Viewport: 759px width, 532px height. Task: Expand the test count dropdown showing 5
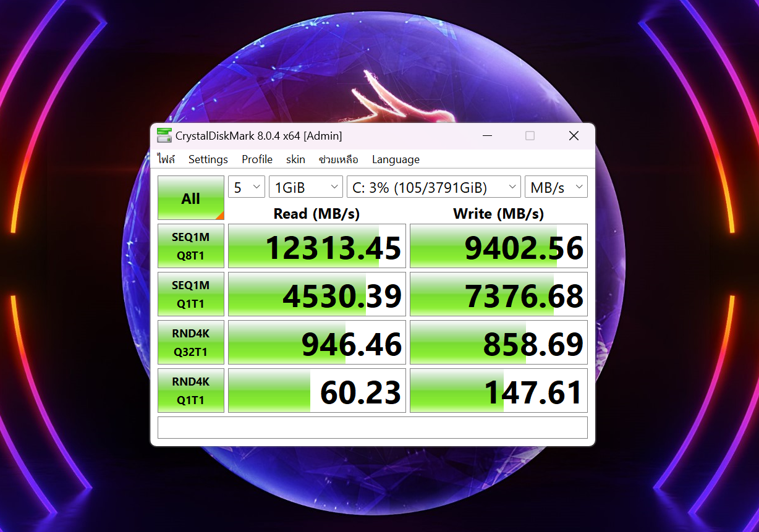point(247,187)
